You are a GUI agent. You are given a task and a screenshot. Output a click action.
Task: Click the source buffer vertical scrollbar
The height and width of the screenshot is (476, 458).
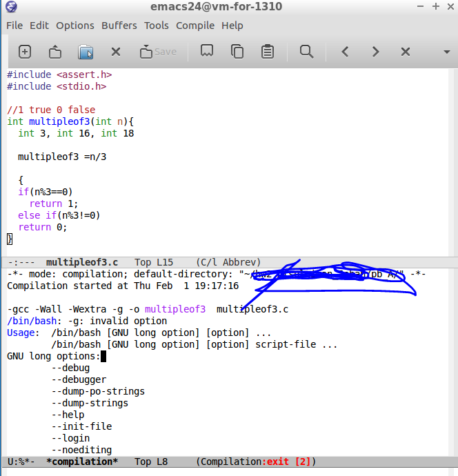point(453,162)
